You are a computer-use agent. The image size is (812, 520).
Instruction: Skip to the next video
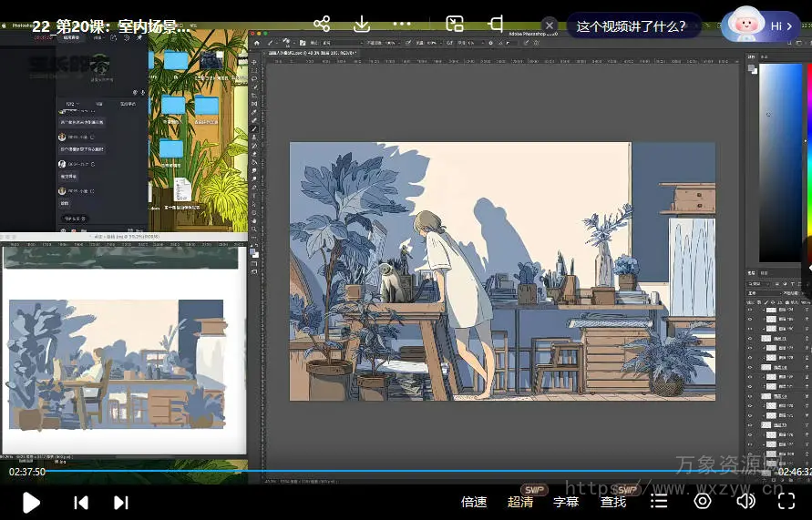(120, 502)
